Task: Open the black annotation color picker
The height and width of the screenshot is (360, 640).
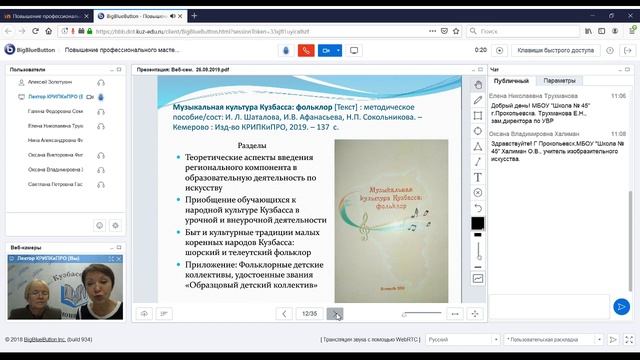Action: (x=478, y=223)
